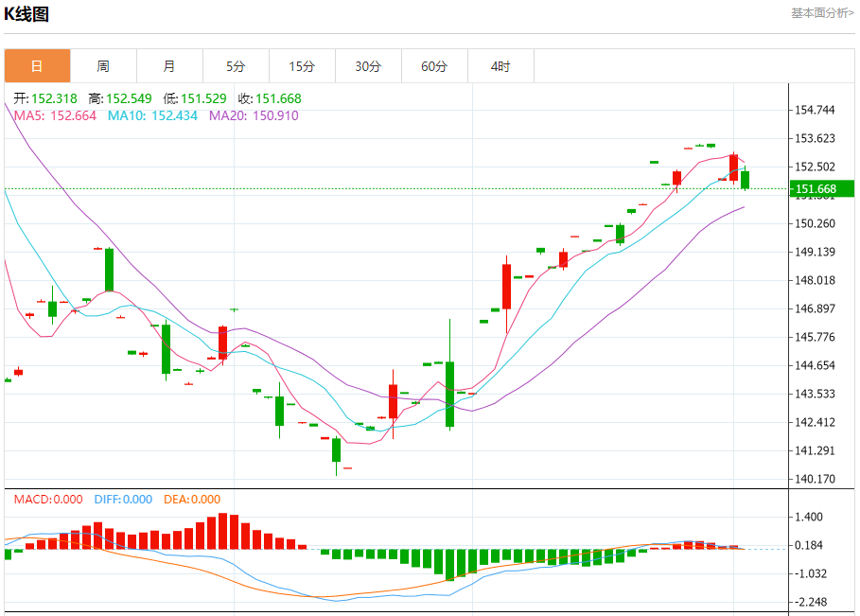The width and height of the screenshot is (860, 616).
Task: Open the 60分 interval tab
Action: click(x=435, y=66)
